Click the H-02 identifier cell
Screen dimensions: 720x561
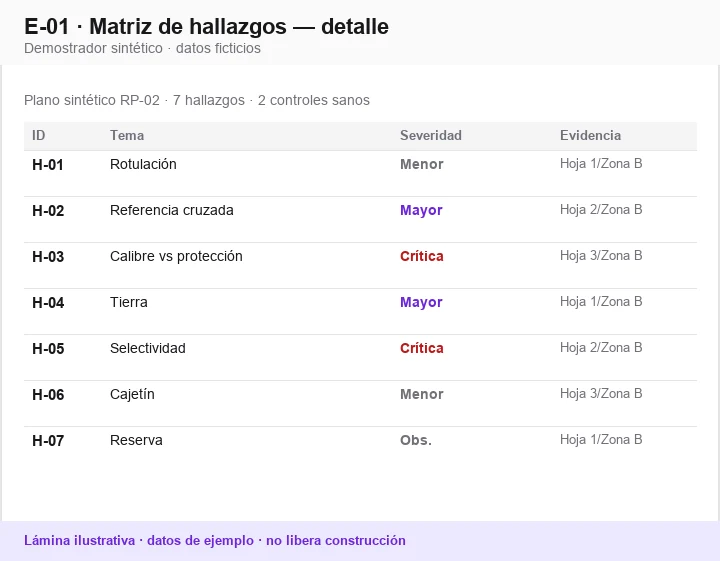(x=48, y=211)
